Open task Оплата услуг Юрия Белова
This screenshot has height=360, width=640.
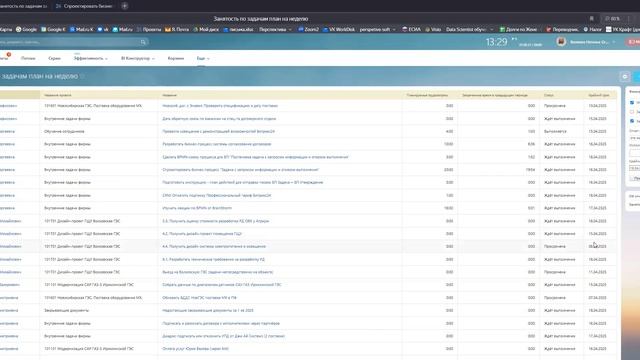coord(196,349)
